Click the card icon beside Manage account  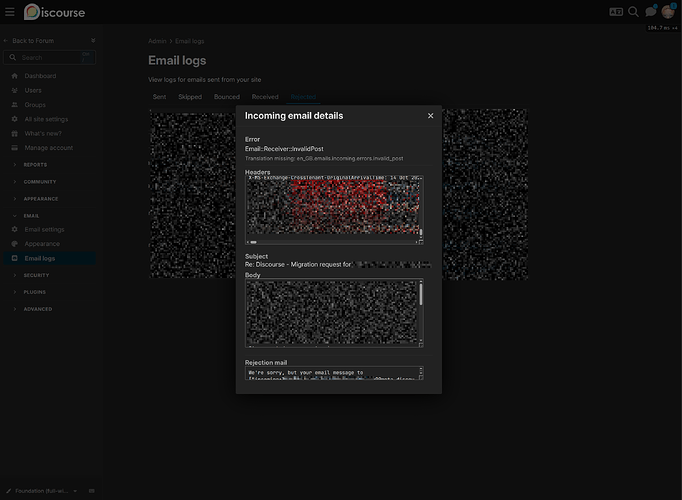[x=14, y=148]
